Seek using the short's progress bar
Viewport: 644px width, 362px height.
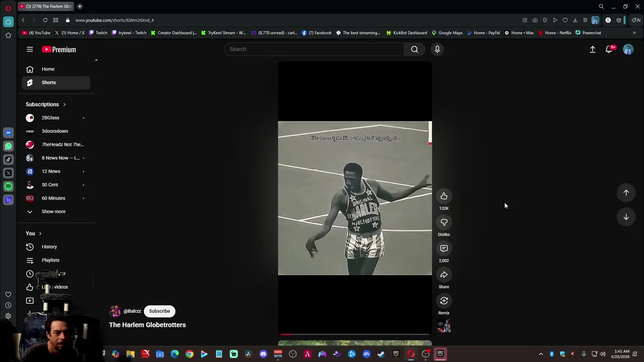[355, 334]
